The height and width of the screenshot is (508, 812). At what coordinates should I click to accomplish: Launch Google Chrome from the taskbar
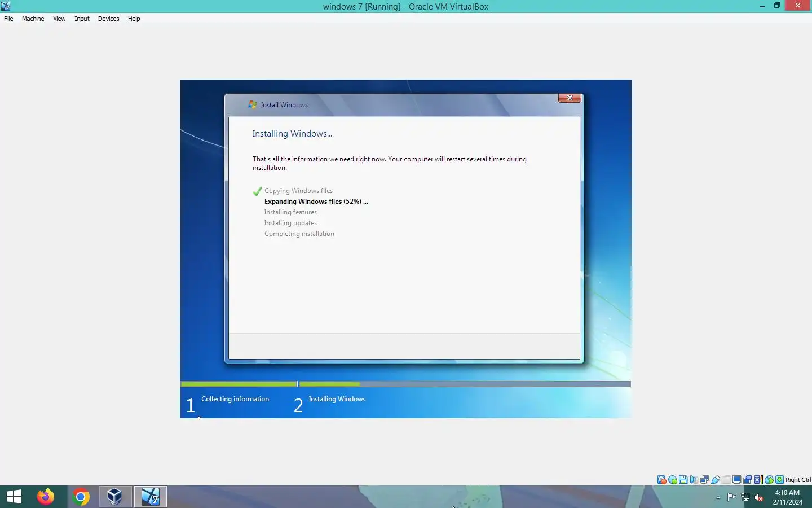pos(81,497)
